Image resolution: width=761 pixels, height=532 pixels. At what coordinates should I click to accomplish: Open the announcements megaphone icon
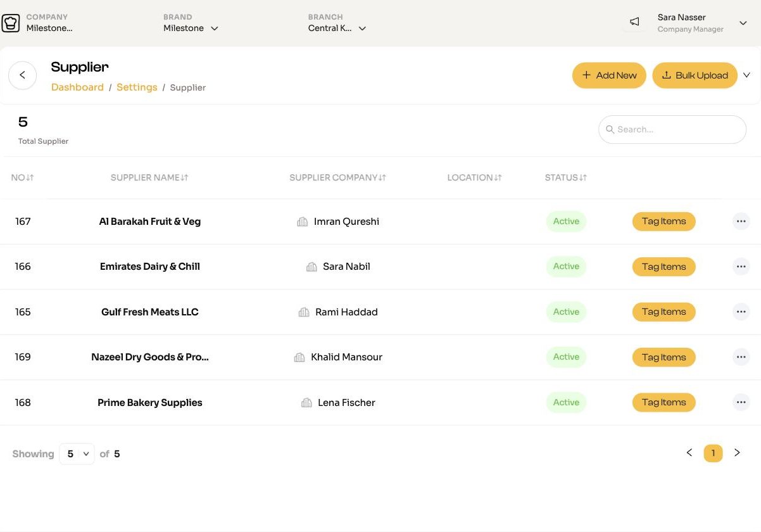[x=634, y=22]
